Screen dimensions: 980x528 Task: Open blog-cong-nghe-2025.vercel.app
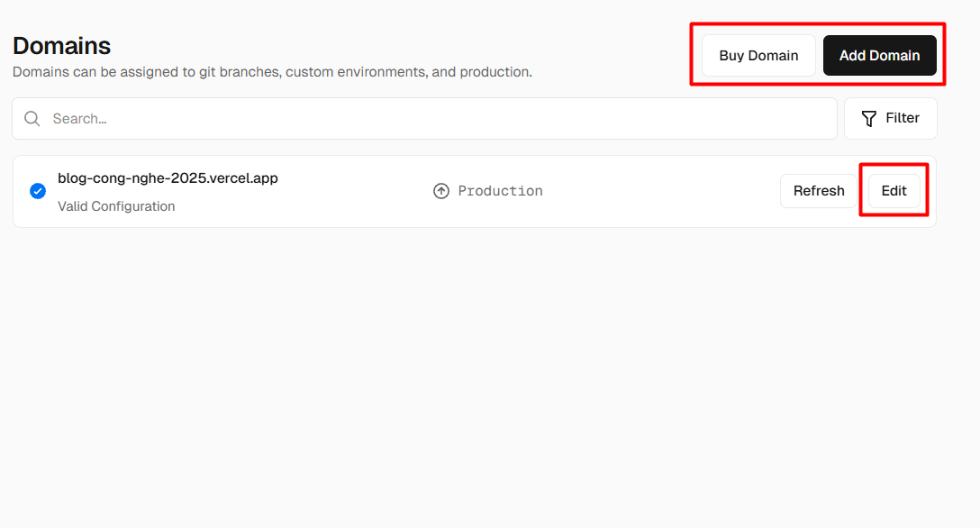point(168,178)
